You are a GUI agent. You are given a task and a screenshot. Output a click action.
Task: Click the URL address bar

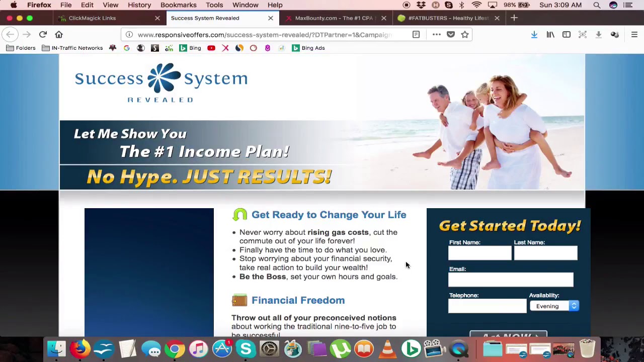click(x=264, y=35)
